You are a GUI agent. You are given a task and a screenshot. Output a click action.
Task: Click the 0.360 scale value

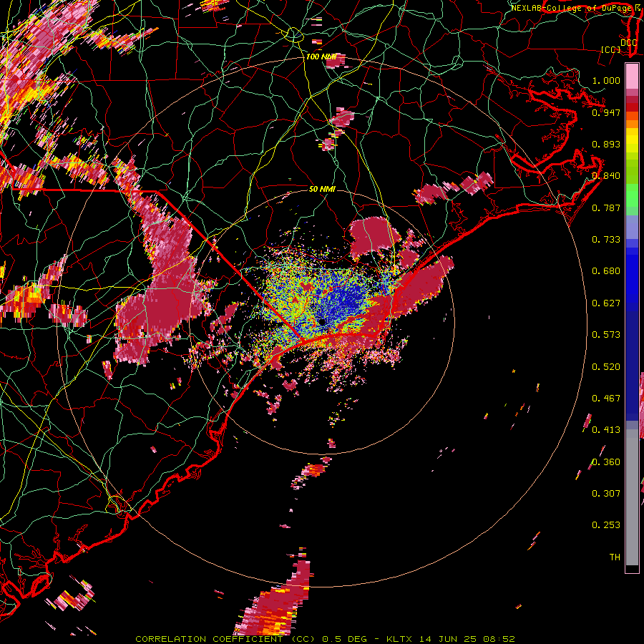[x=606, y=462]
